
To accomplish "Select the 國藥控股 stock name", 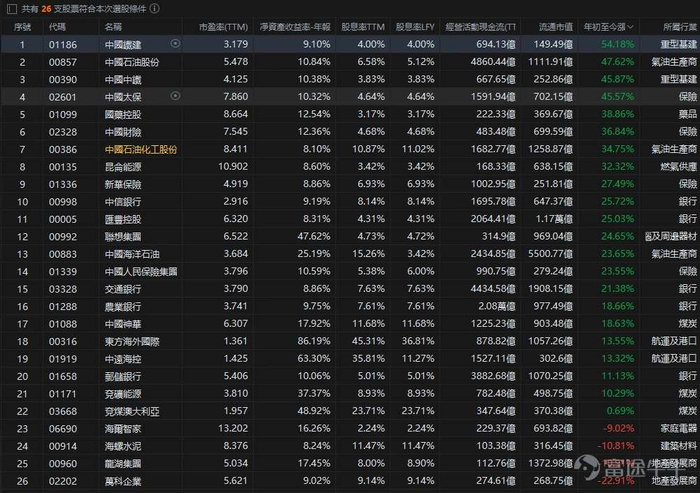I will click(x=123, y=115).
